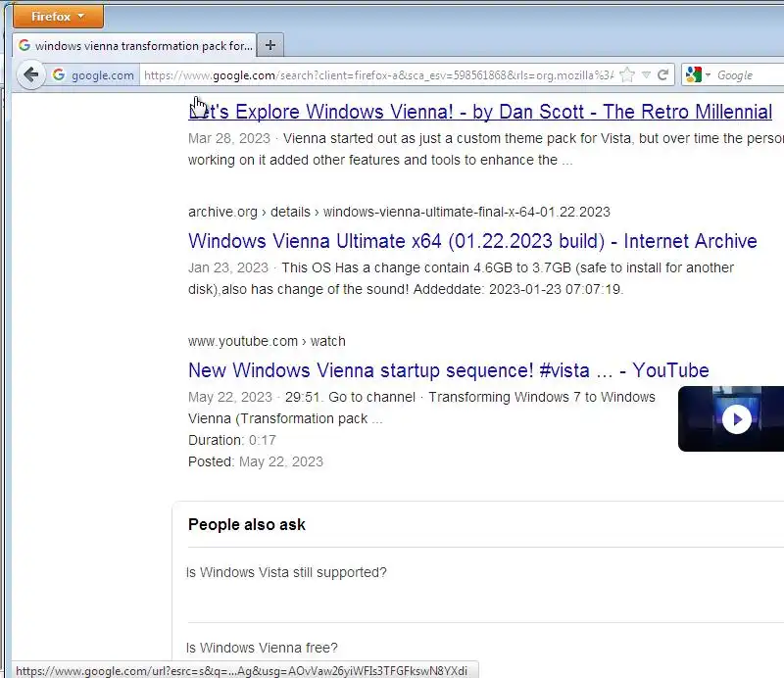Click the Google search box field

click(x=750, y=75)
